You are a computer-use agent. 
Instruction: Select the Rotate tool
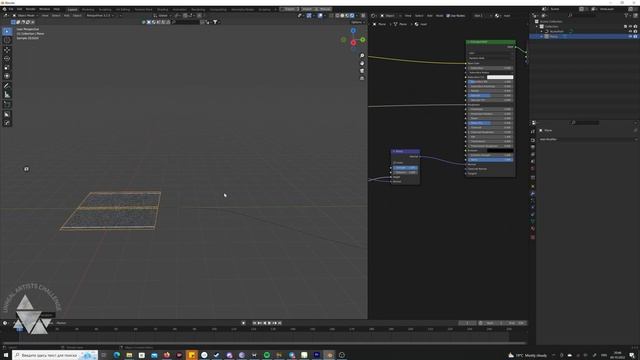coord(7,58)
